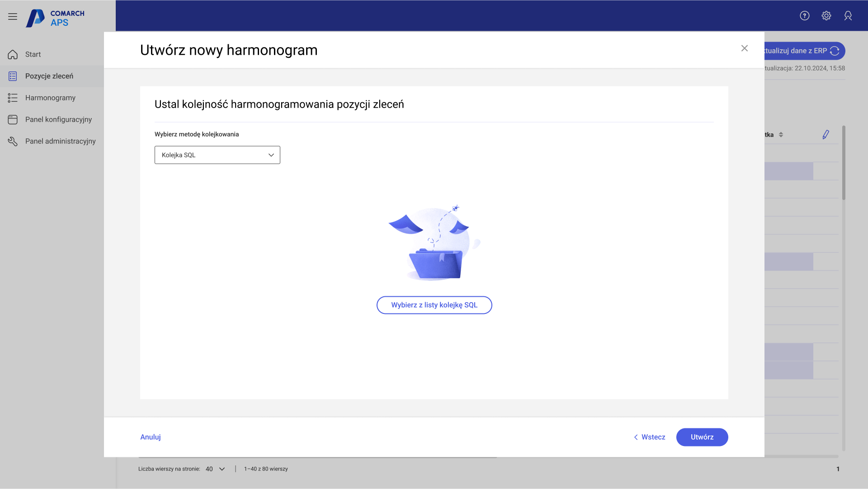
Task: Open settings gear icon in header
Action: coord(826,16)
